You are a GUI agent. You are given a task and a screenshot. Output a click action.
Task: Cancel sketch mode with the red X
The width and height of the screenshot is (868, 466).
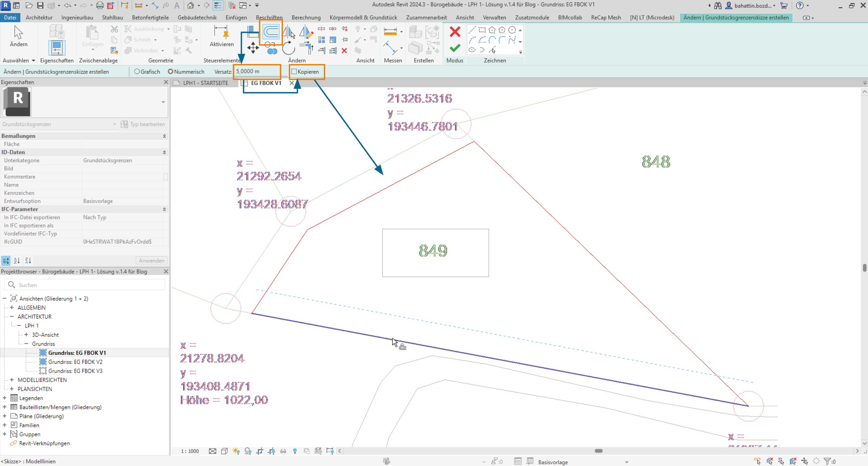(455, 32)
